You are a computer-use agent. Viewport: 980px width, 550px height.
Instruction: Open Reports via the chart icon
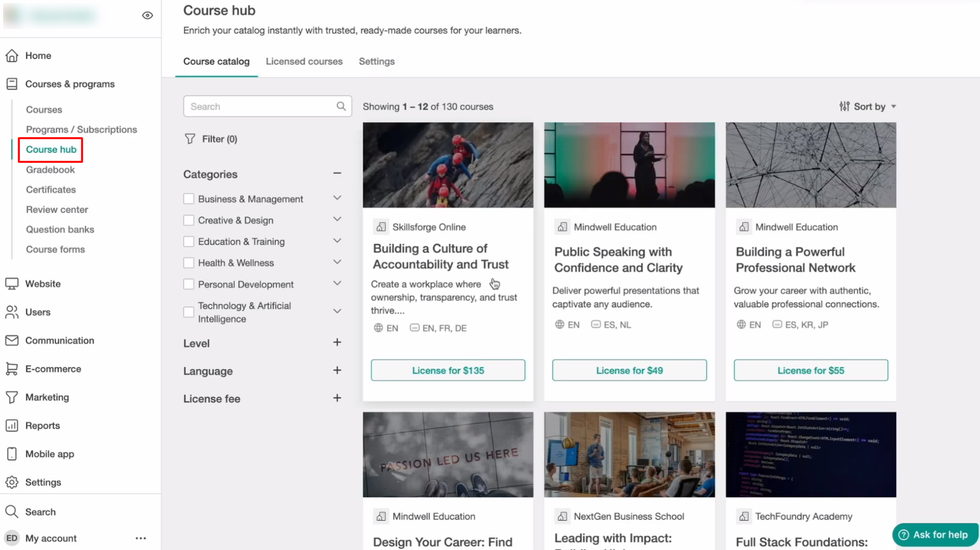[x=12, y=425]
